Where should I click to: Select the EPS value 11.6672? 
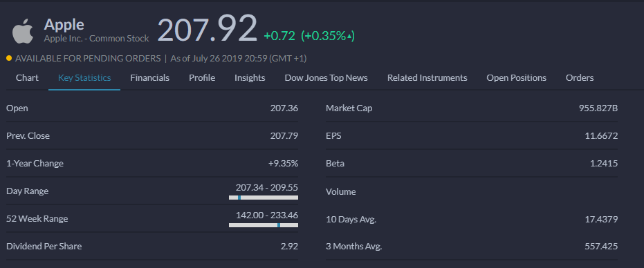[x=601, y=136]
